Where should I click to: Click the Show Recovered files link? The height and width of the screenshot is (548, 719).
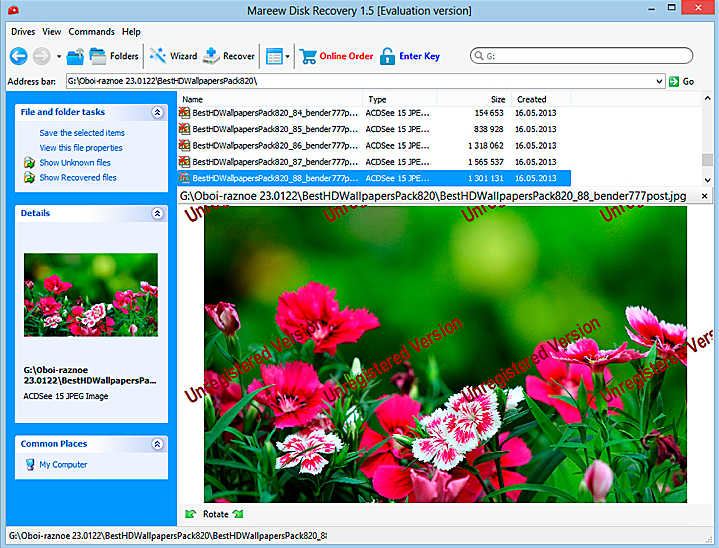(x=77, y=177)
